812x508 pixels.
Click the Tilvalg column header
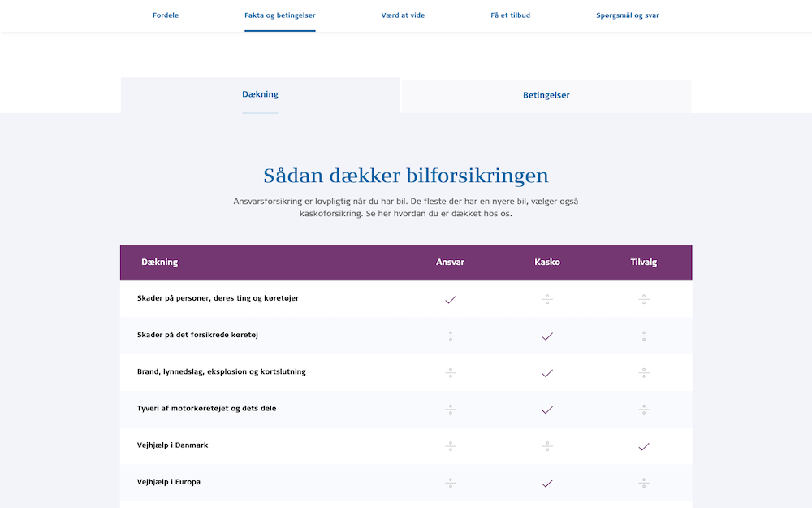(x=644, y=263)
